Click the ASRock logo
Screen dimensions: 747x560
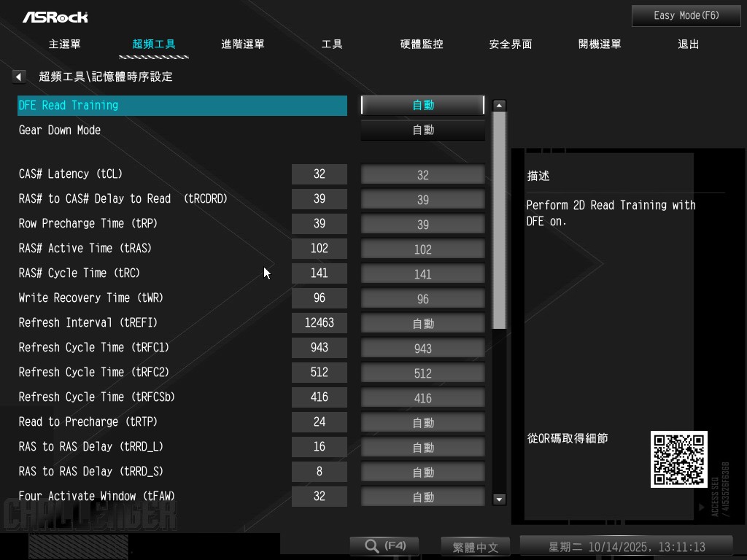(55, 16)
